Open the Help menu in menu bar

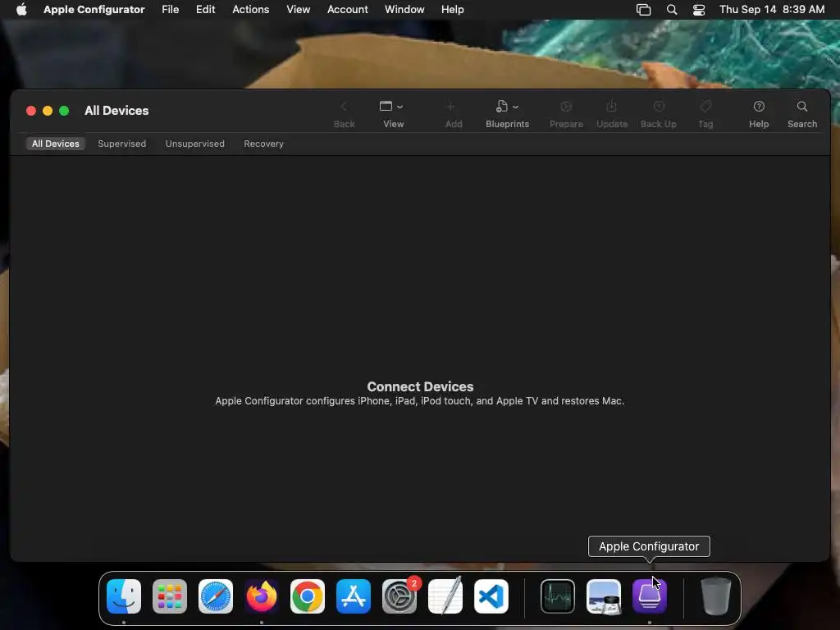(452, 9)
